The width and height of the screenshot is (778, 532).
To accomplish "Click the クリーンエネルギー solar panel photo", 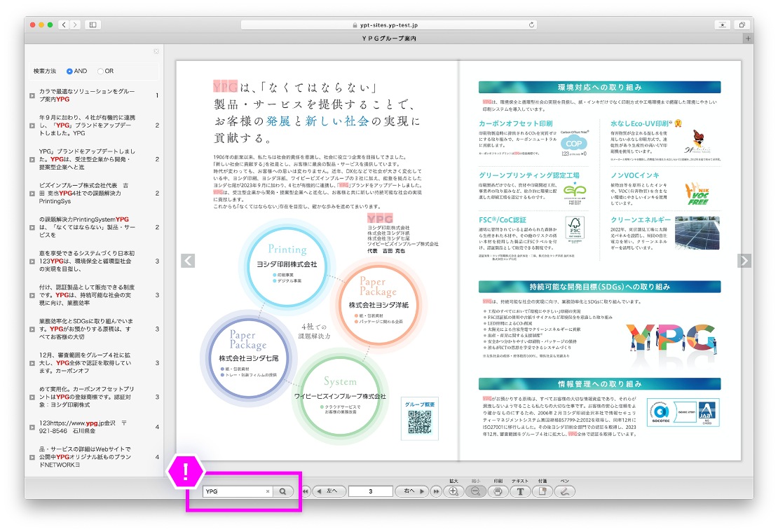I will [697, 233].
